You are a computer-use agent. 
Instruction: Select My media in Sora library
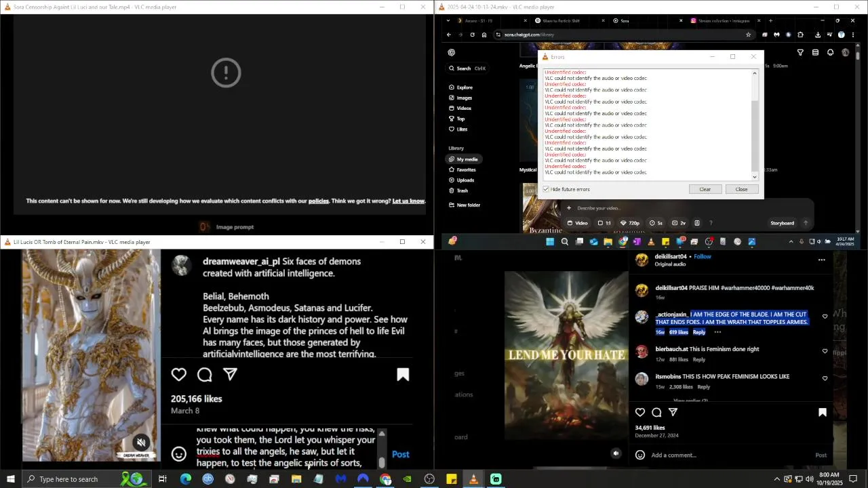(463, 159)
